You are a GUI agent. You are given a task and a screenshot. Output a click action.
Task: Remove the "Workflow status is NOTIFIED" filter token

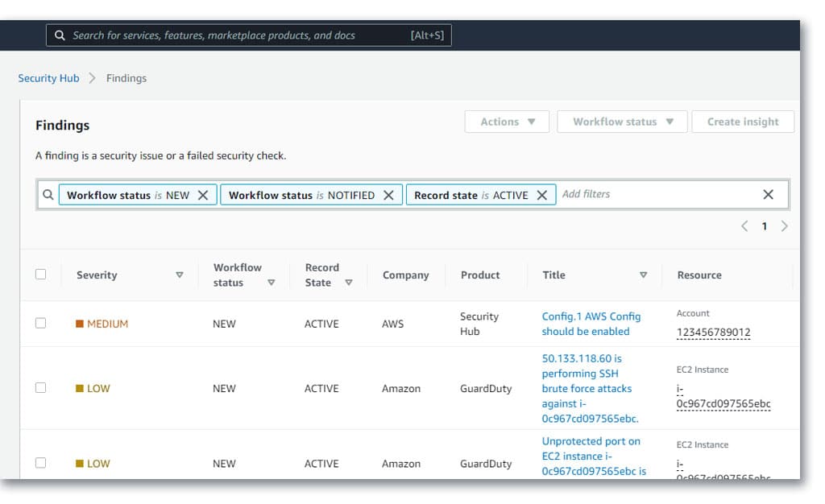pos(390,194)
